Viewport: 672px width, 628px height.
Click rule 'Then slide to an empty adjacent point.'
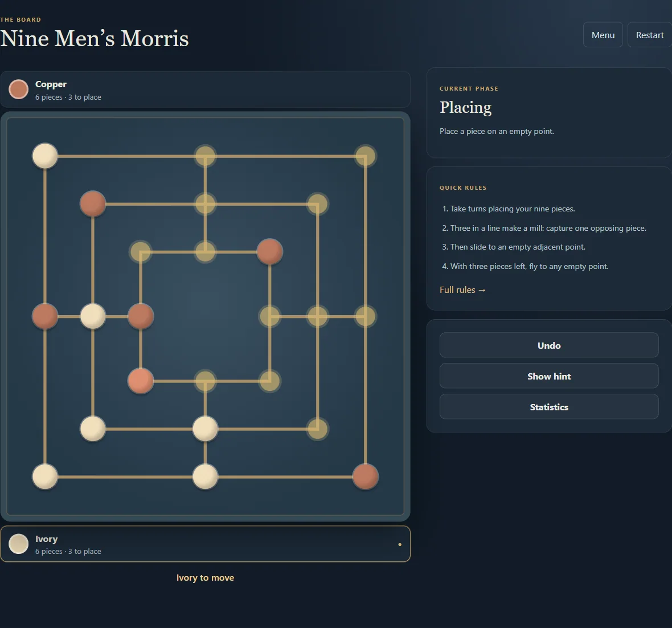tap(518, 247)
